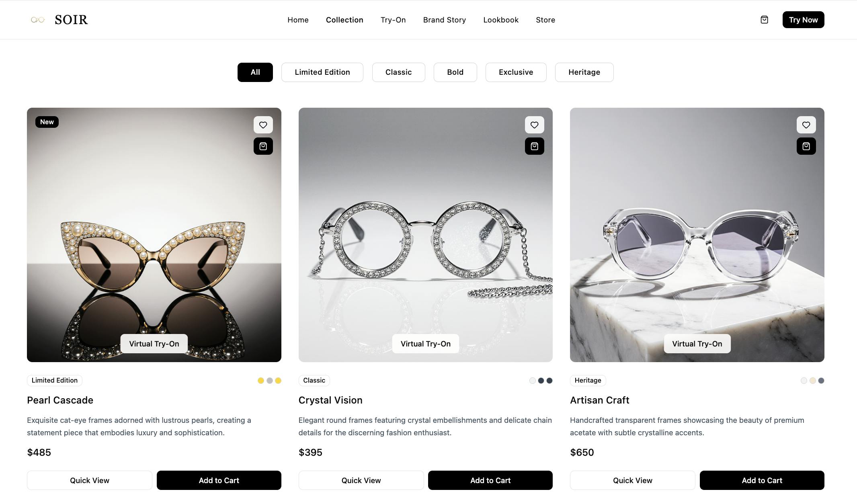This screenshot has height=504, width=857.
Task: Add Crystal Vision to cart
Action: click(x=490, y=480)
